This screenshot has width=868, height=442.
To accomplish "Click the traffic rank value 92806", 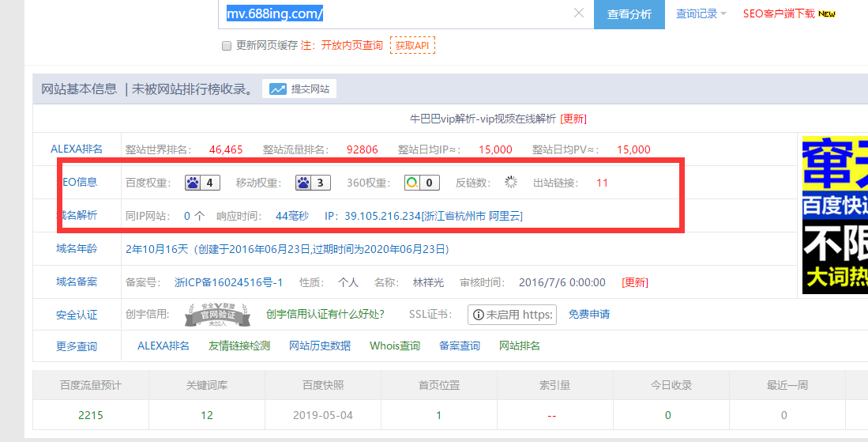I will click(362, 149).
